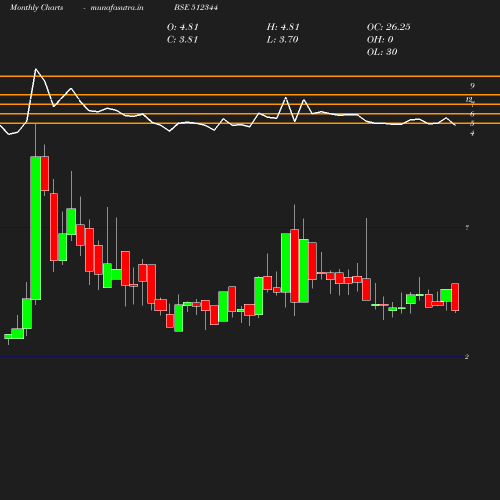The height and width of the screenshot is (500, 500).
Task: Select the open value 'O: 4.81'
Action: pos(183,27)
